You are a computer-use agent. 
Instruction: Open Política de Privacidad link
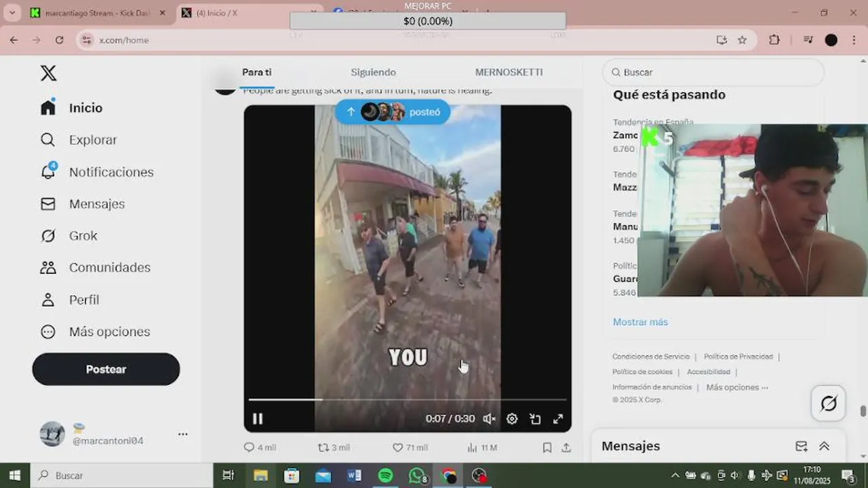coord(738,357)
